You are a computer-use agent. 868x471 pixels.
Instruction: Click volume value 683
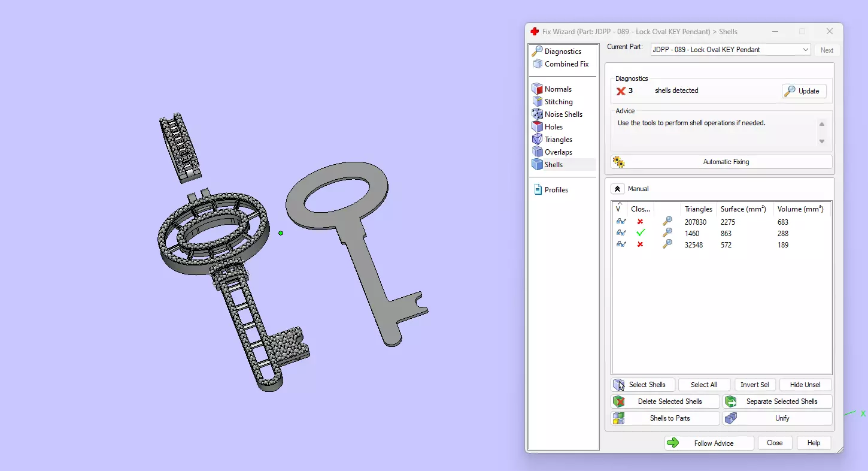[783, 222]
